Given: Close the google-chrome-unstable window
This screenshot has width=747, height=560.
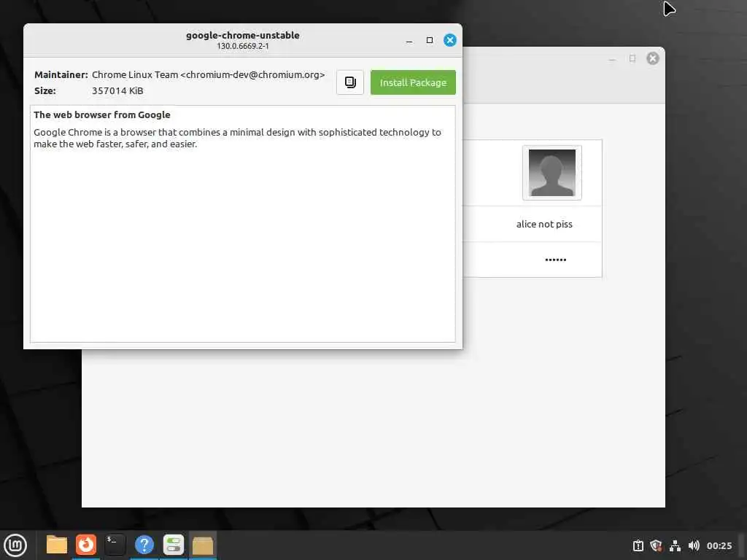Looking at the screenshot, I should tap(449, 40).
